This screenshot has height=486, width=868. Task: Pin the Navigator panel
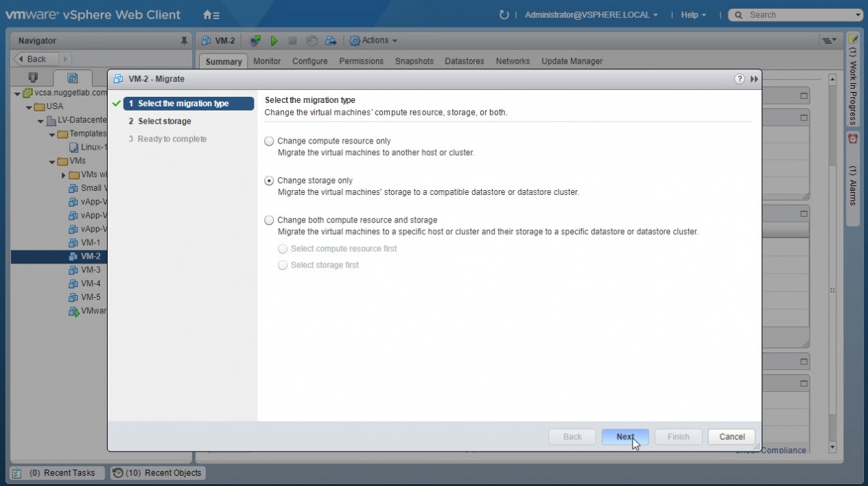pyautogui.click(x=184, y=41)
